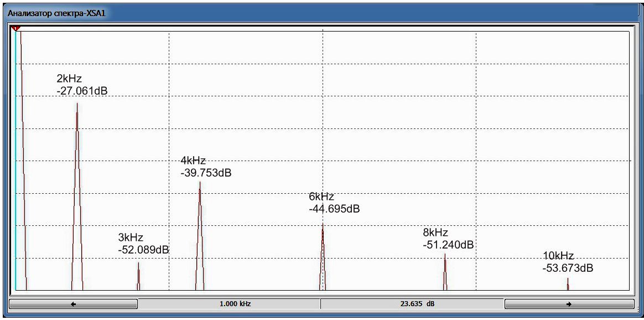
Task: Select the -51.240dB label at 8kHz
Action: point(448,245)
